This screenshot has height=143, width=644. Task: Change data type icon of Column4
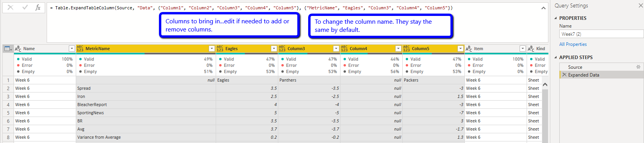344,49
